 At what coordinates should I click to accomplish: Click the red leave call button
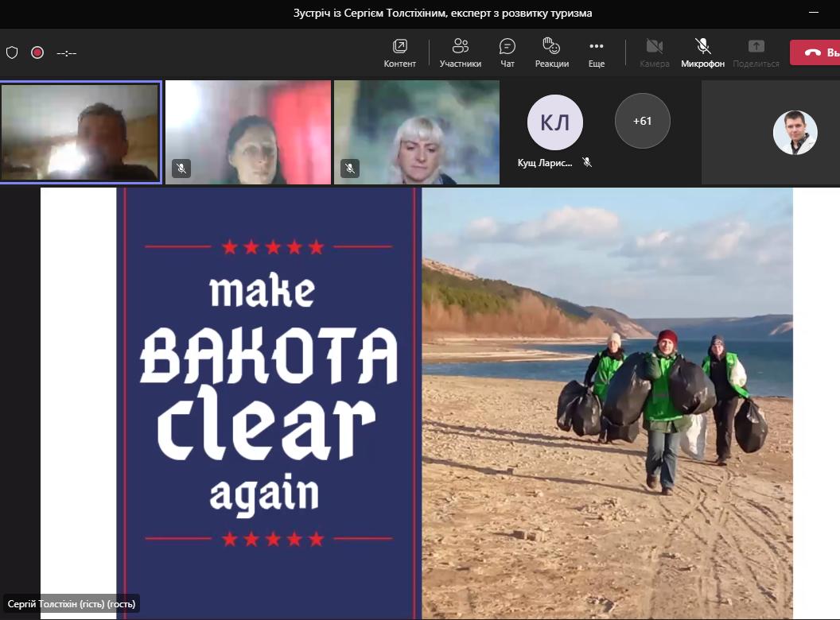coord(816,52)
